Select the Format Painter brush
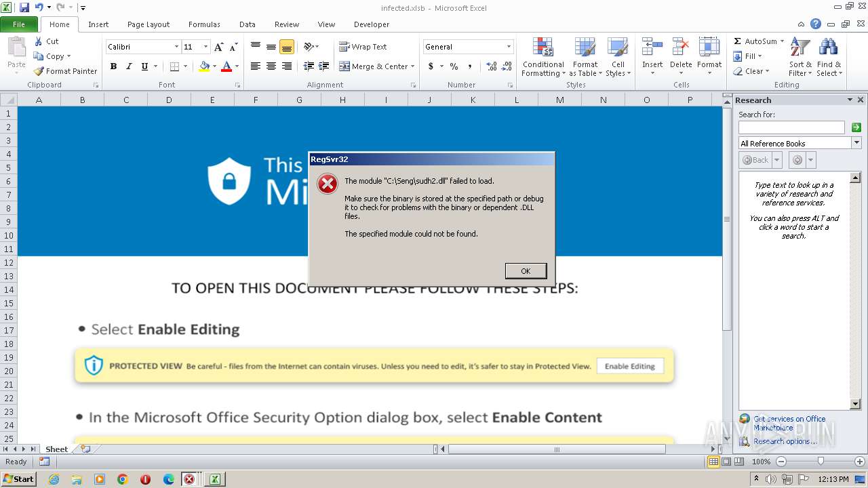 pyautogui.click(x=39, y=71)
